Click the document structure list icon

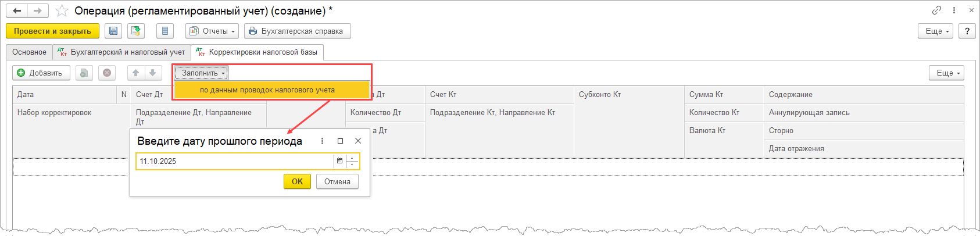pyautogui.click(x=165, y=31)
